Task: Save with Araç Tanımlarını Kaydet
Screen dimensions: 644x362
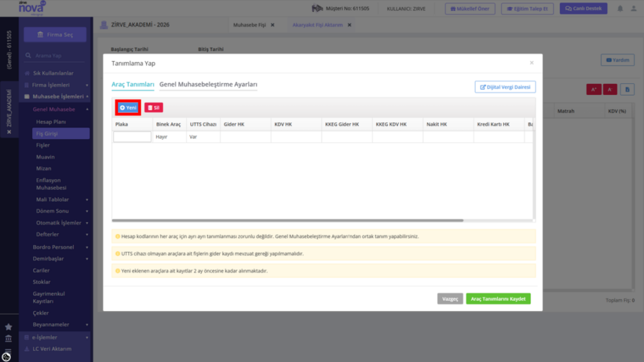Action: [498, 298]
